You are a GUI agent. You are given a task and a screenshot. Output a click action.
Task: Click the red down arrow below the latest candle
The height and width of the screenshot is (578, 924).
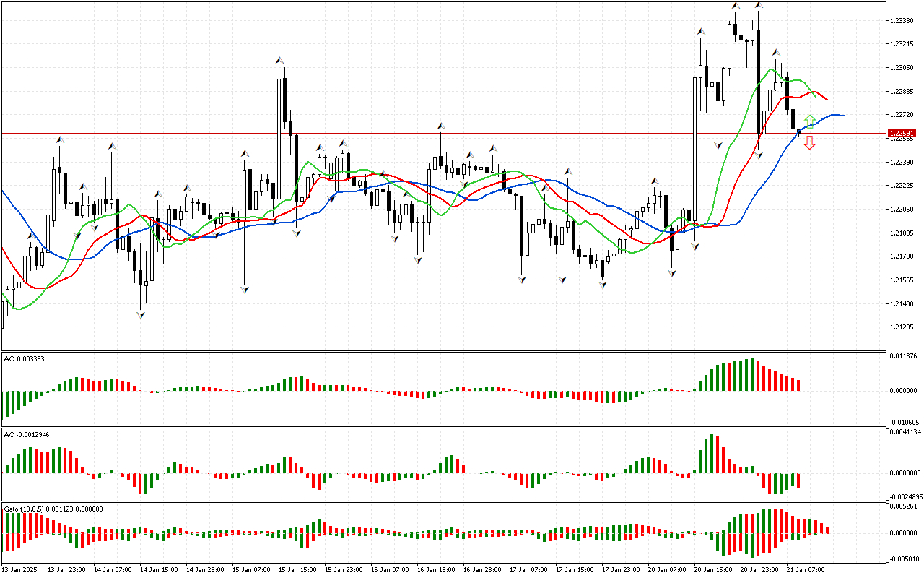coord(810,143)
